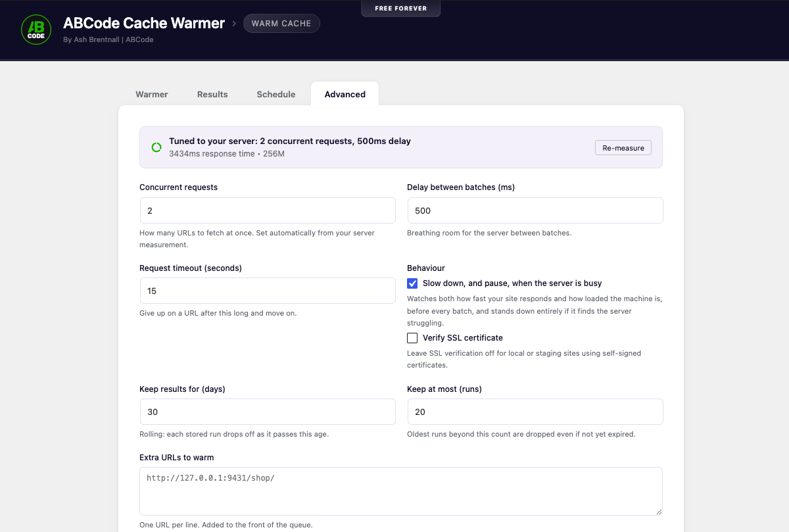Click "How many URLs to fetch" hint

point(257,239)
